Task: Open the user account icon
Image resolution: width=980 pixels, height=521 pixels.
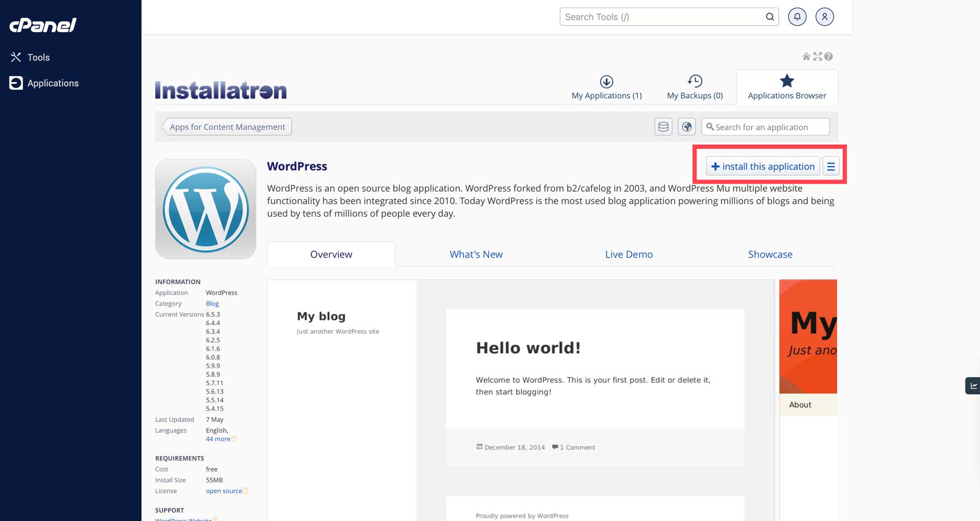Action: (x=824, y=16)
